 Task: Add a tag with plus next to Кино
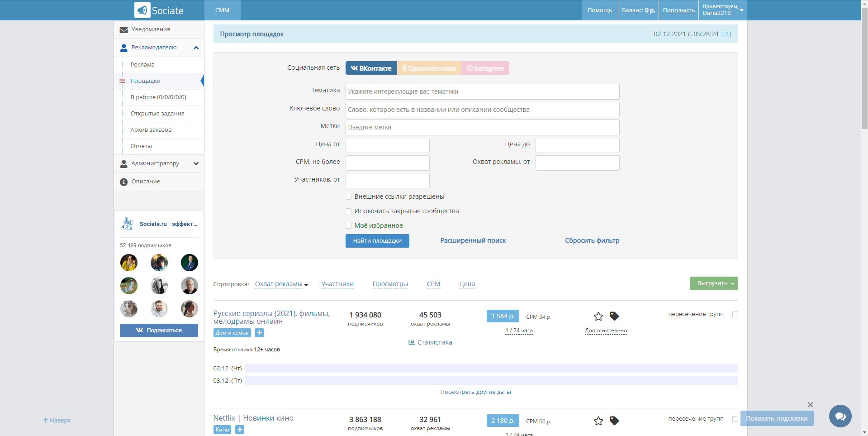tap(240, 430)
